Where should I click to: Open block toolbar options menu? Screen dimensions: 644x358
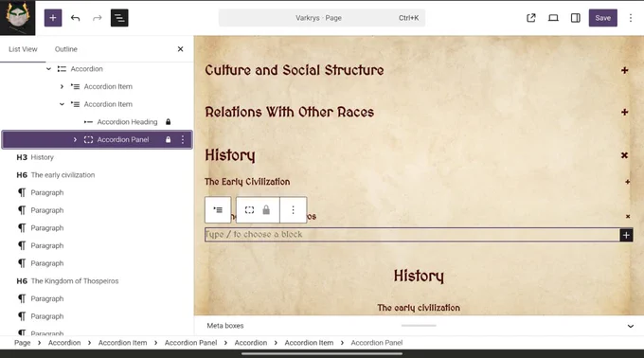coord(294,210)
